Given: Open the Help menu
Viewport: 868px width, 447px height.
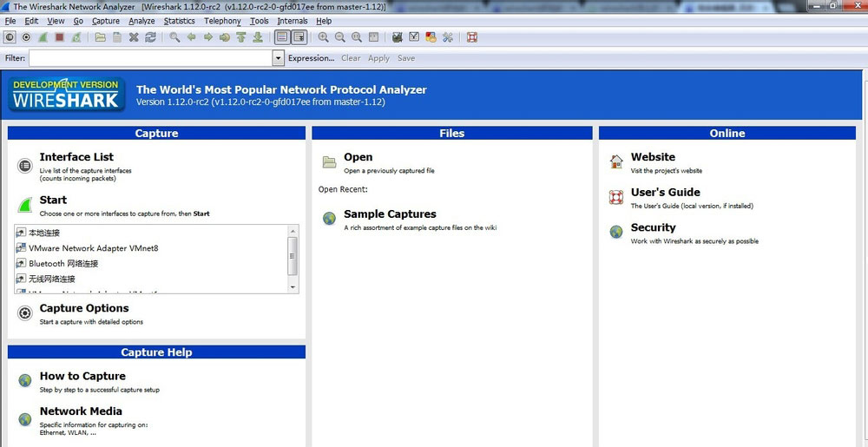Looking at the screenshot, I should tap(324, 21).
